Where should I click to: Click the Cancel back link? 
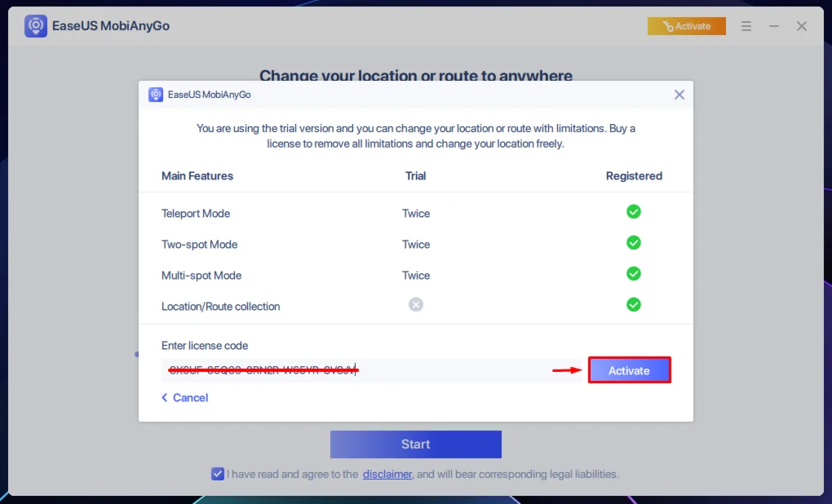click(185, 398)
